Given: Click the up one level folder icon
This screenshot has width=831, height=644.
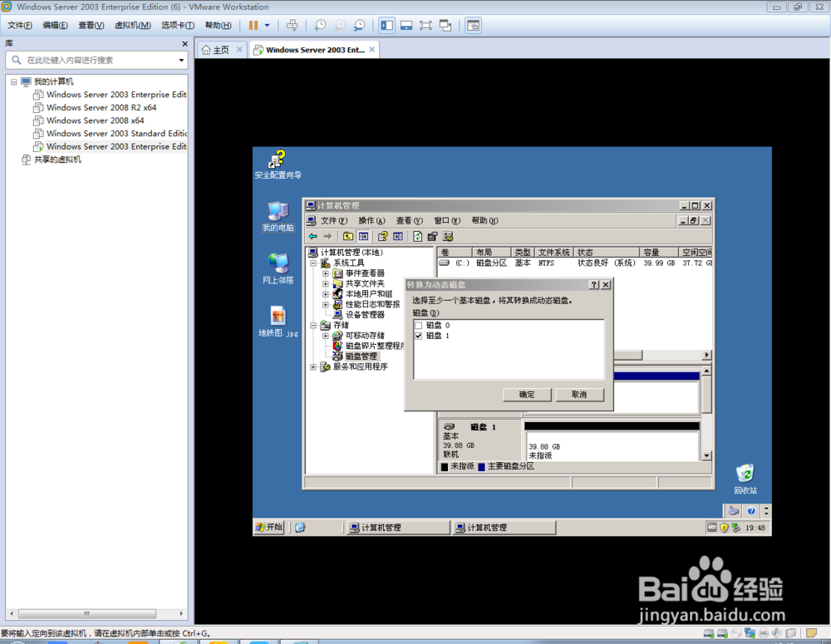Looking at the screenshot, I should (347, 236).
